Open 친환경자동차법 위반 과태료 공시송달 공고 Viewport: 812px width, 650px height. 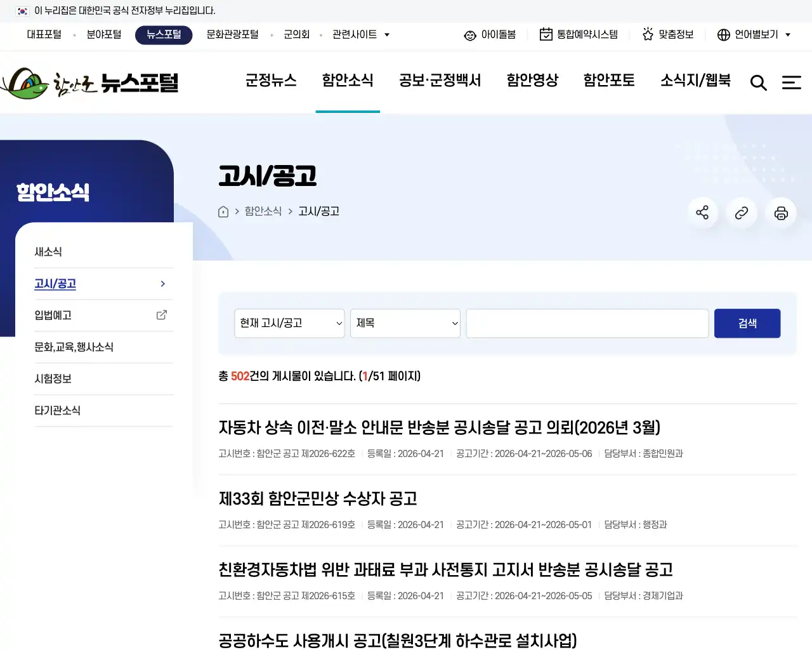445,570
